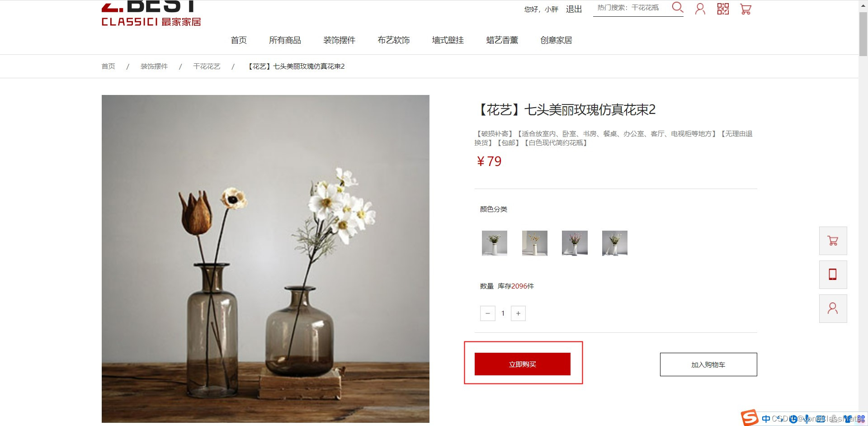Select the third color option thumbnail
868x426 pixels.
[575, 243]
